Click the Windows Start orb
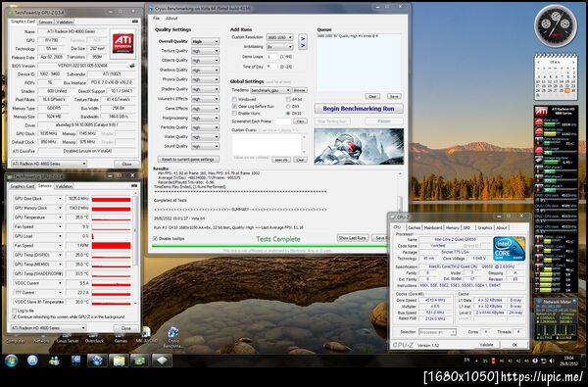Screen dimensions: 588x387 click(x=11, y=361)
